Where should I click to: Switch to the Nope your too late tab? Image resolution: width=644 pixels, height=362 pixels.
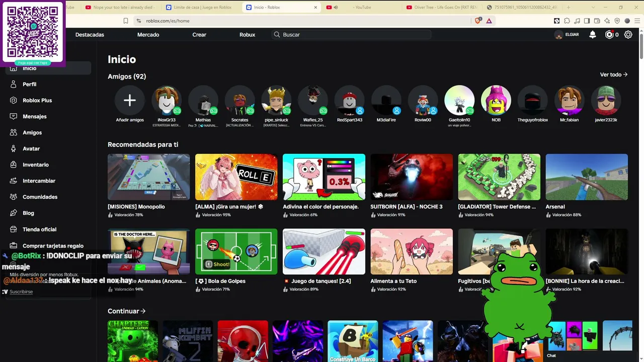pos(119,7)
